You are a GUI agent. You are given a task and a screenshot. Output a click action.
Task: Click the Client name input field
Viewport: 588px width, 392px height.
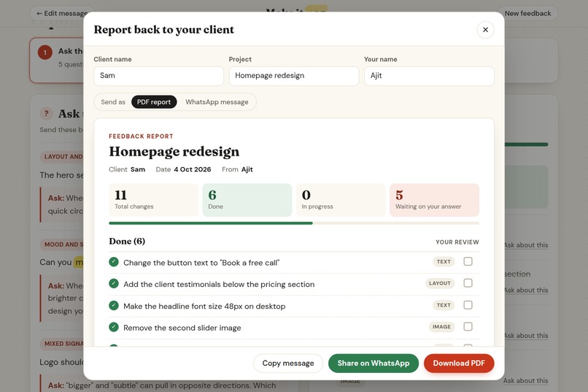tap(158, 76)
